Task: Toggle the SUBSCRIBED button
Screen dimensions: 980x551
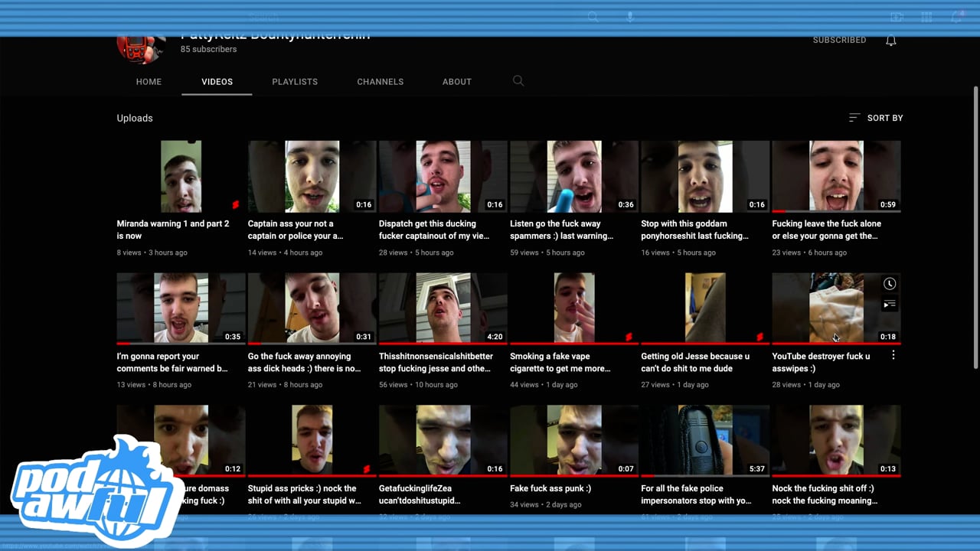Action: pos(839,40)
